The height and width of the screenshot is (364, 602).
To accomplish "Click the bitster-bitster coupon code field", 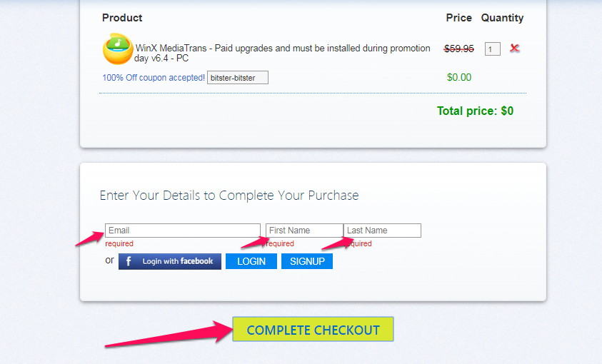I will (x=238, y=78).
